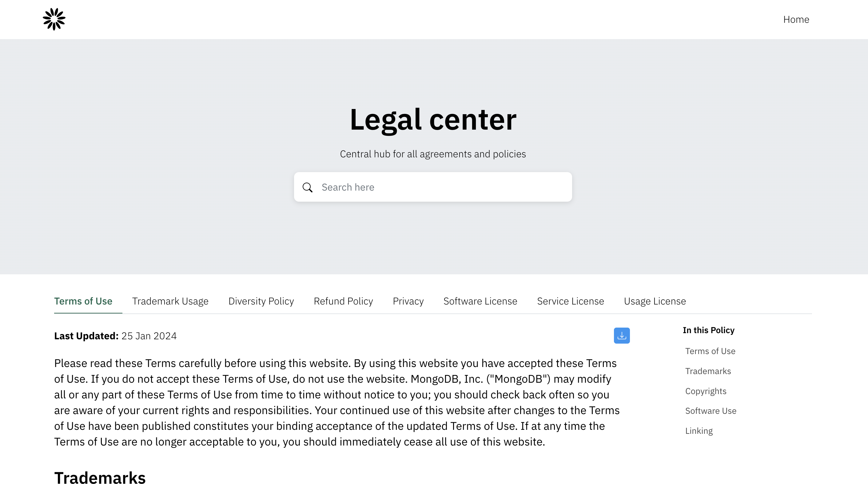
Task: Click the Legal center page heading
Action: pyautogui.click(x=433, y=119)
